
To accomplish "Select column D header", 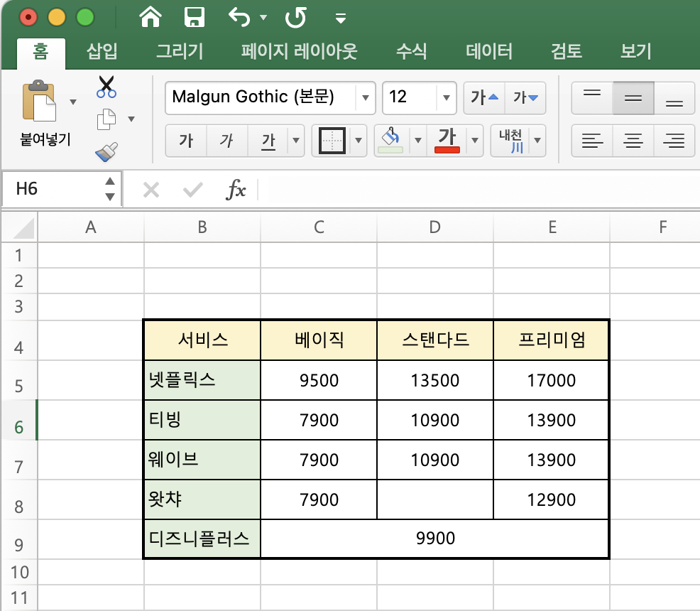I will pyautogui.click(x=434, y=227).
